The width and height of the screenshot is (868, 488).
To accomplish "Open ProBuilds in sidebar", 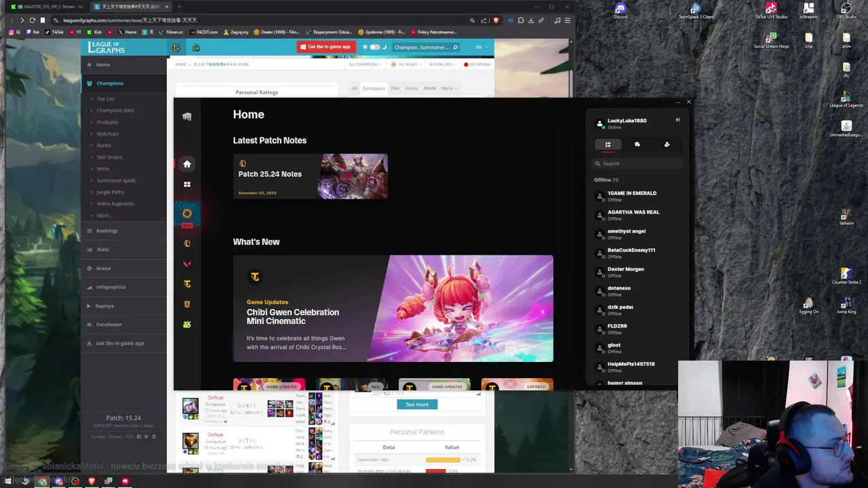I will coord(107,122).
